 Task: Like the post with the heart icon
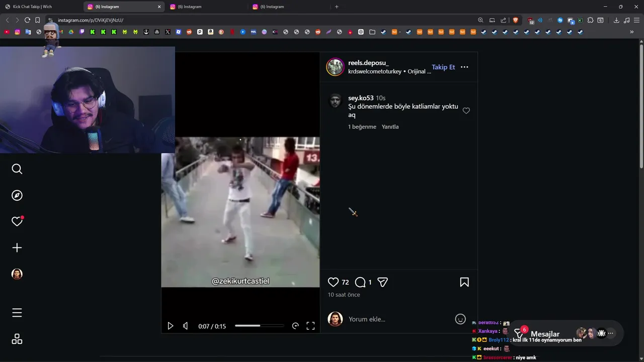[333, 283]
